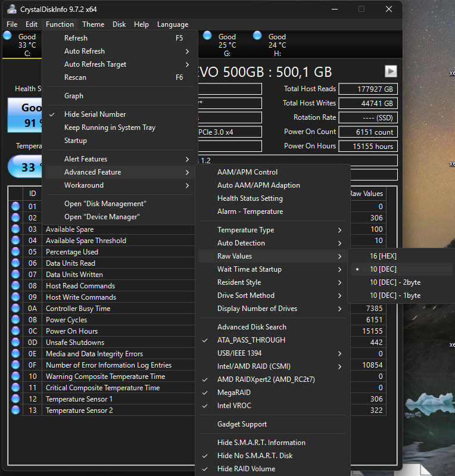Screen dimensions: 455x476
Task: Click the 33 °C temperature indicator
Action: point(25,166)
